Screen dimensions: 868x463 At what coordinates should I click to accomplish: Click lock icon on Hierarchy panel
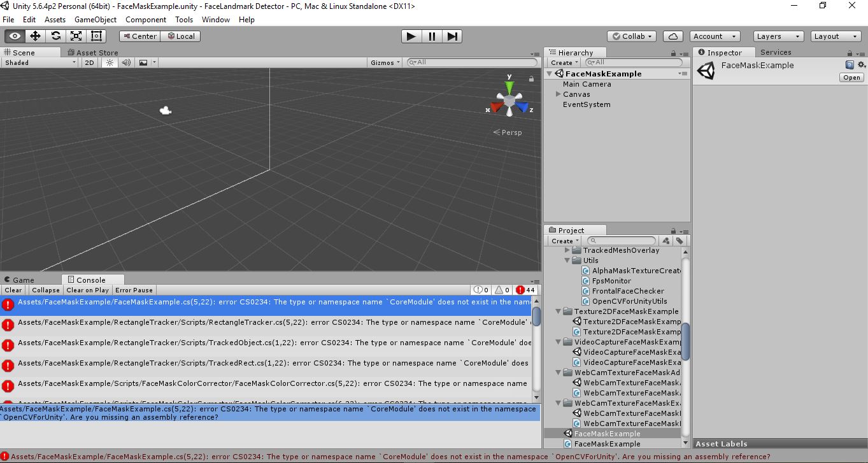[x=673, y=53]
